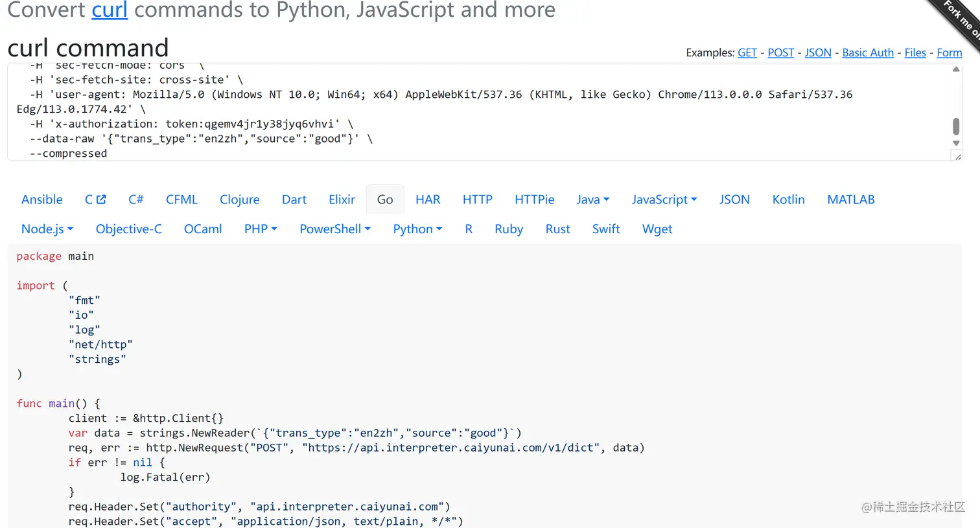Expand the PowerShell dropdown
Viewport: 980px width, 528px height.
pos(334,229)
